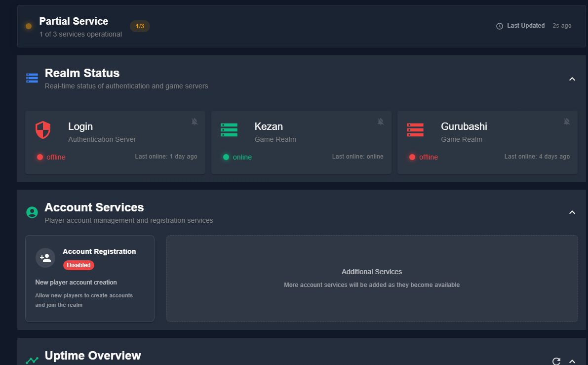This screenshot has width=588, height=365.
Task: Click the red shield Login icon
Action: [43, 130]
